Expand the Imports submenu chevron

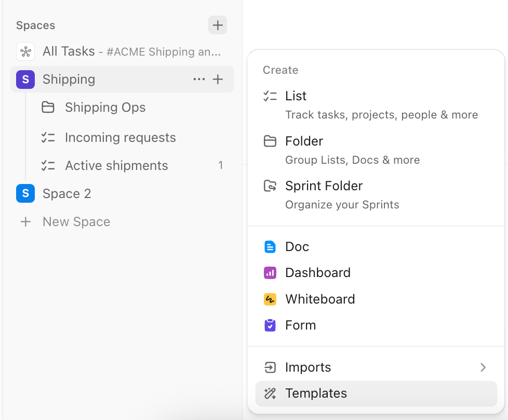484,367
